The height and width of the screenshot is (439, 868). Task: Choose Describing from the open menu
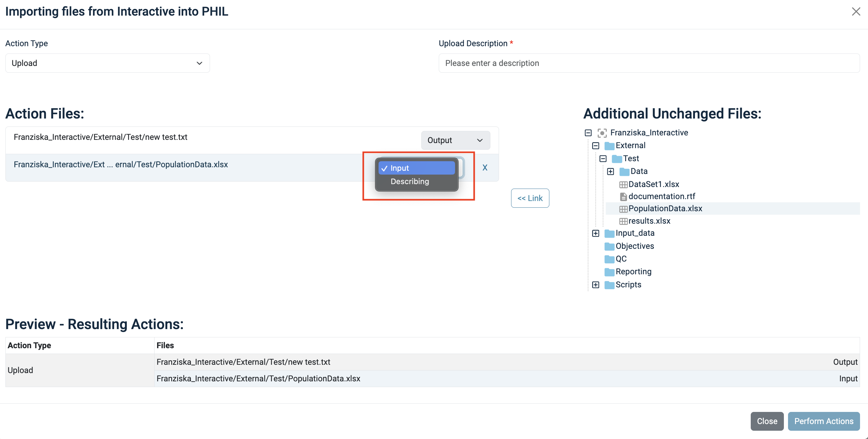coord(409,182)
